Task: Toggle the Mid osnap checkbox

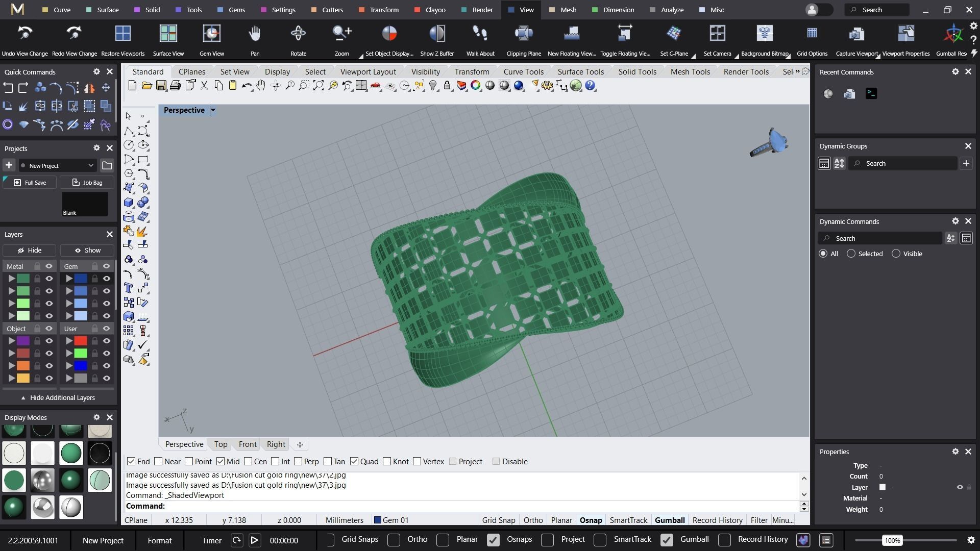Action: point(220,461)
